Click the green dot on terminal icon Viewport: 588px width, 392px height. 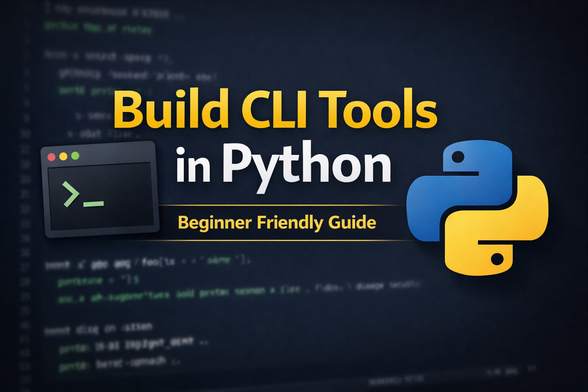click(75, 155)
